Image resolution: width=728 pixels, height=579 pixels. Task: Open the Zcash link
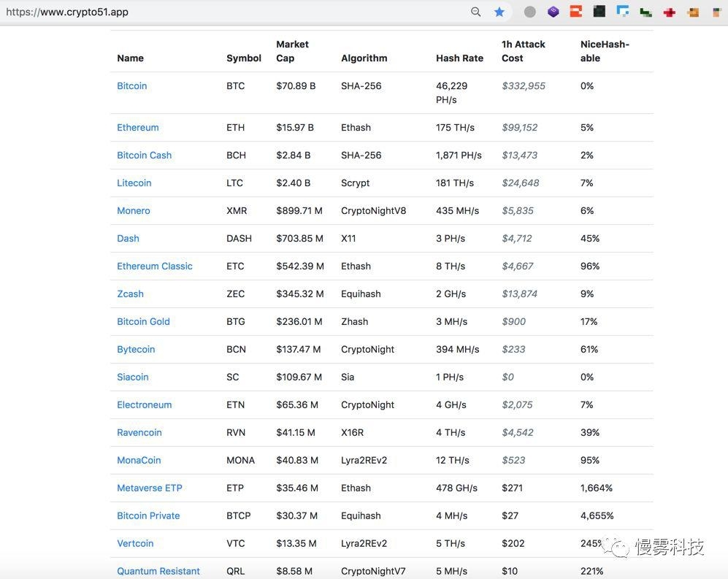(131, 294)
